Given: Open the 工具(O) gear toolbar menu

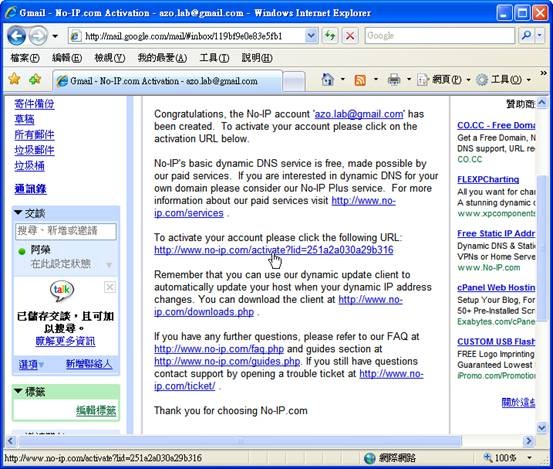Looking at the screenshot, I should [503, 80].
